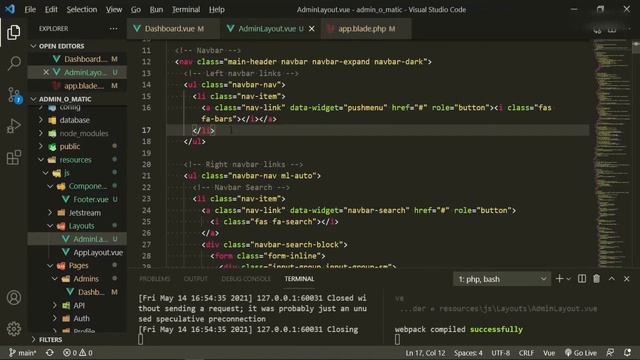Open the Accounts menu icon
Image resolution: width=640 pixels, height=360 pixels.
(13, 298)
